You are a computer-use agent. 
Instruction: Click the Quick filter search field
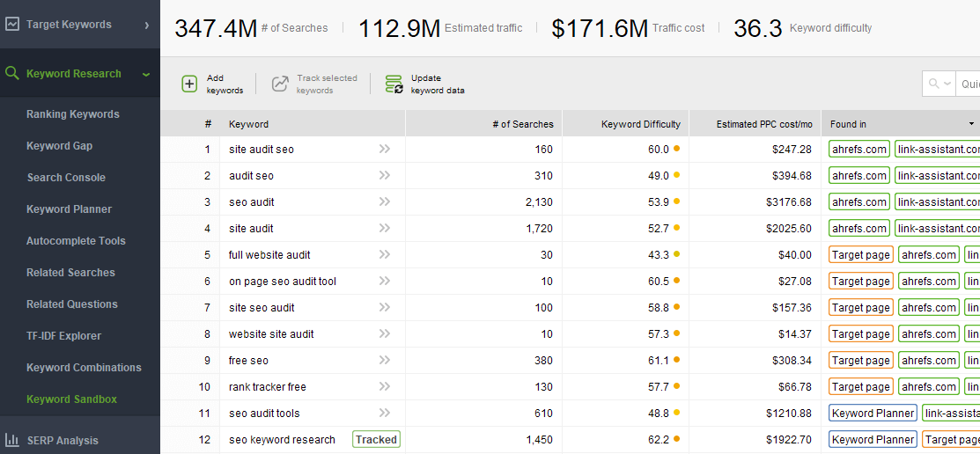click(x=969, y=84)
